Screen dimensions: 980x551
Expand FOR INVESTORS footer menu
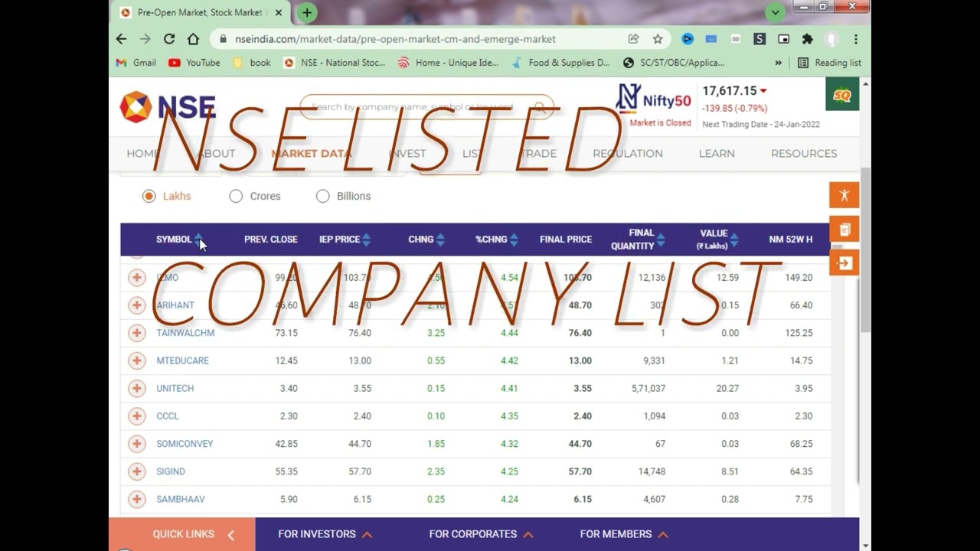pos(325,534)
